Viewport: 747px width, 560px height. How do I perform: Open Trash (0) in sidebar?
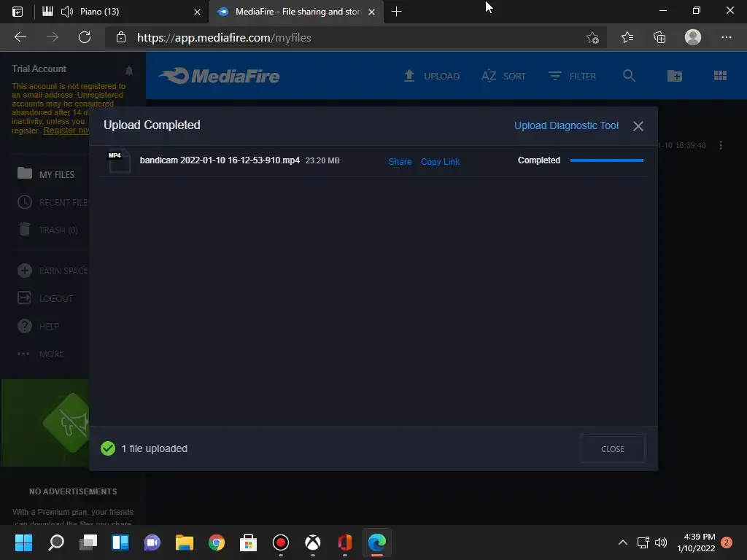[x=47, y=230]
